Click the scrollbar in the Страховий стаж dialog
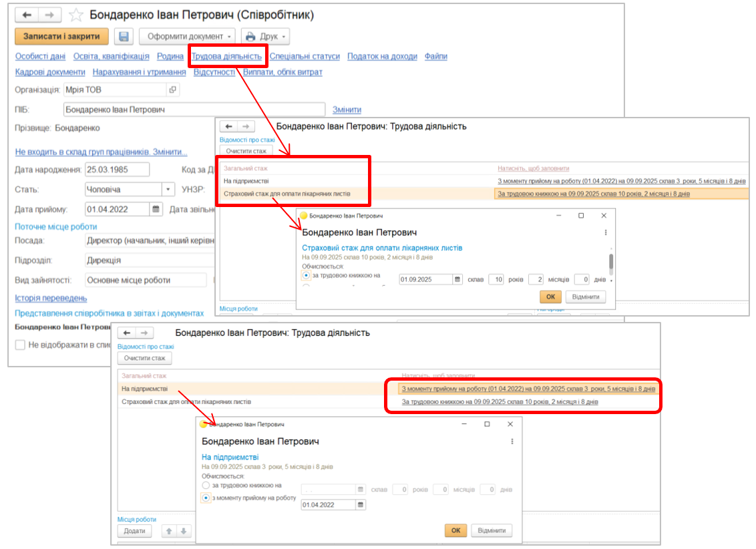Image resolution: width=756 pixels, height=549 pixels. click(611, 260)
